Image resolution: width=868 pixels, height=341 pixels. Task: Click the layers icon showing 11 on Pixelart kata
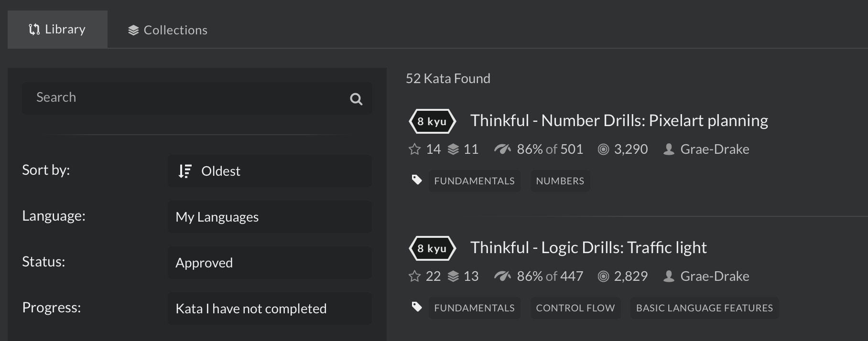point(454,149)
